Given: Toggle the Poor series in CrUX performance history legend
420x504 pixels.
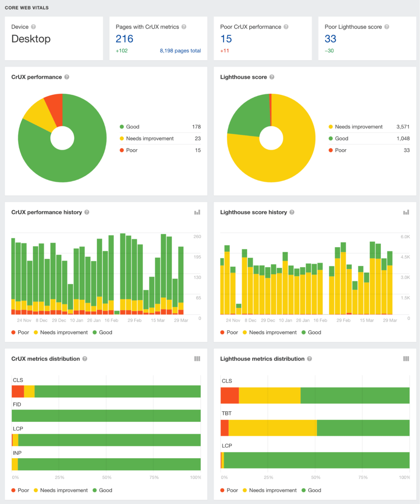Looking at the screenshot, I should point(20,332).
